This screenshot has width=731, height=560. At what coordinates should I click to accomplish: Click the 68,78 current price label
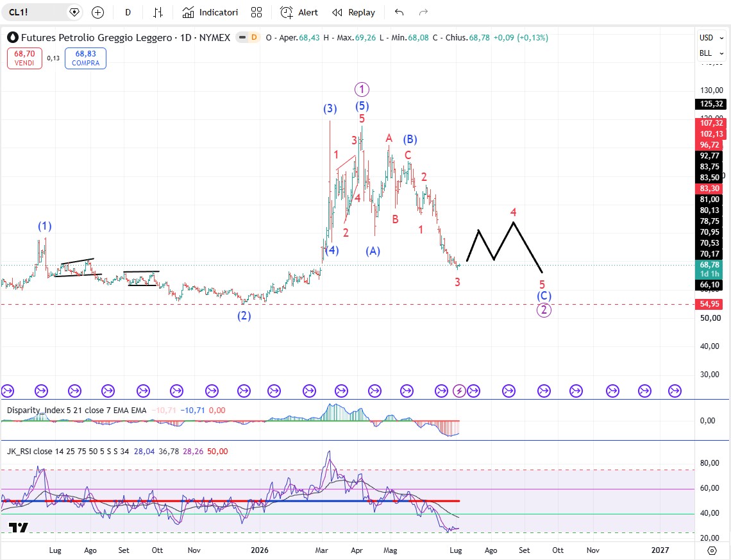(x=710, y=265)
